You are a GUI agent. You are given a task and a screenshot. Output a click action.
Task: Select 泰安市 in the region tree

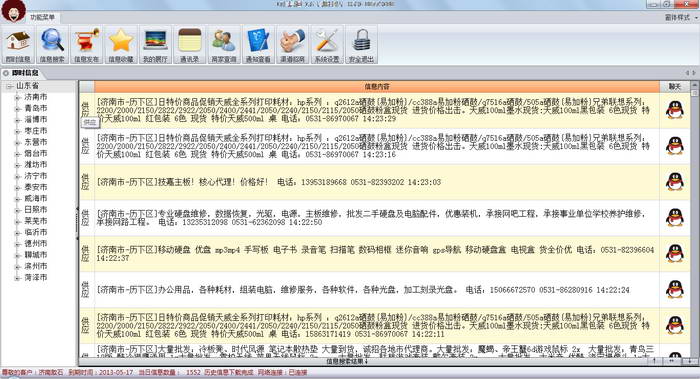tap(36, 187)
